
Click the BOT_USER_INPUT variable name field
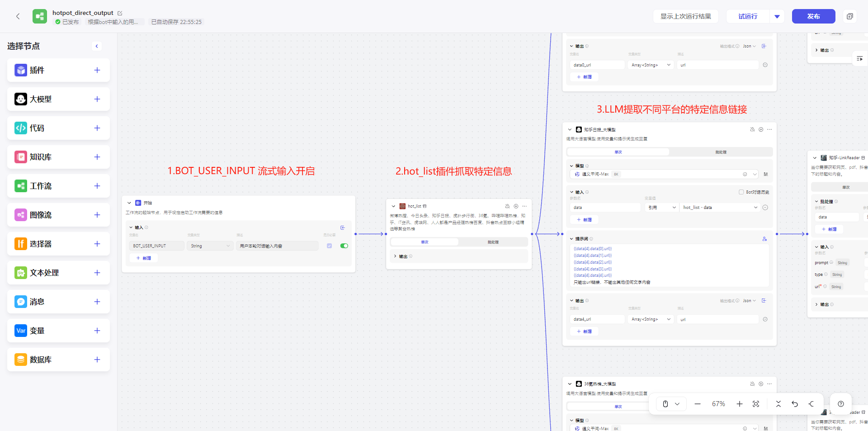coord(157,246)
